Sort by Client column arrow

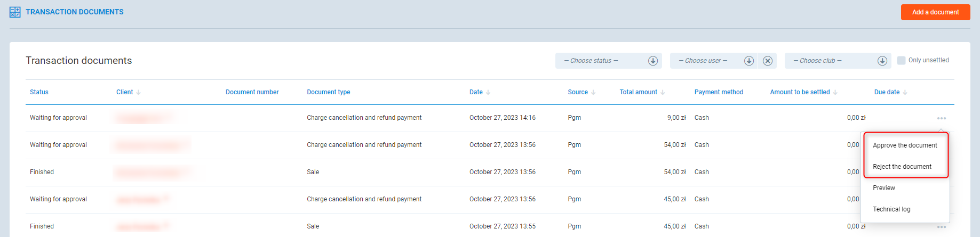[x=139, y=93]
